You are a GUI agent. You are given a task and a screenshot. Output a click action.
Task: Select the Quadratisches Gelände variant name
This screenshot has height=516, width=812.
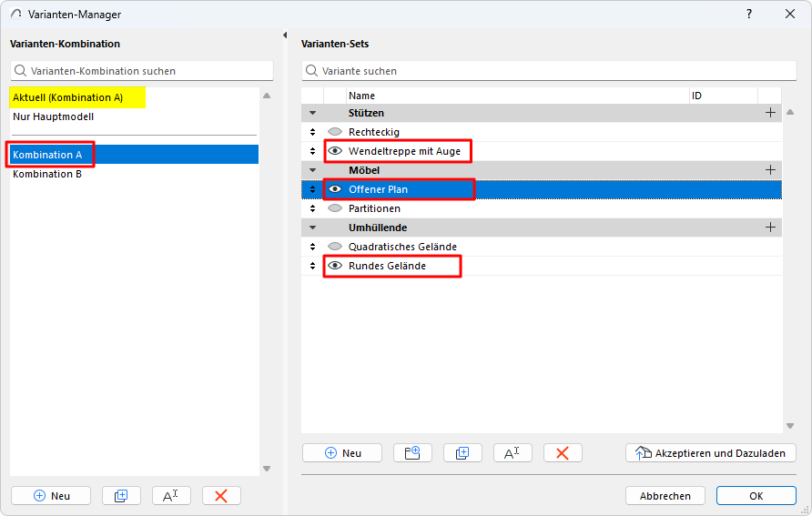click(x=402, y=247)
